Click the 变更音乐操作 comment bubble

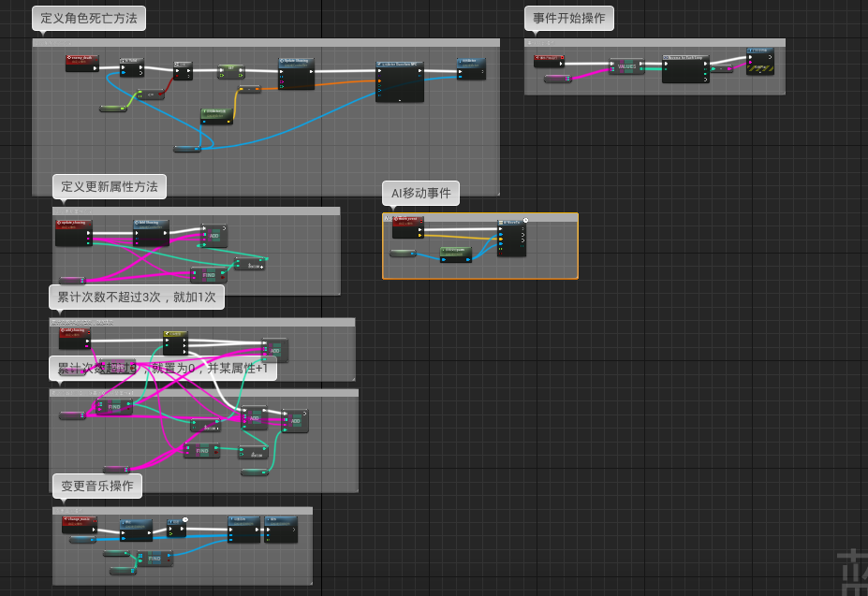(x=96, y=486)
